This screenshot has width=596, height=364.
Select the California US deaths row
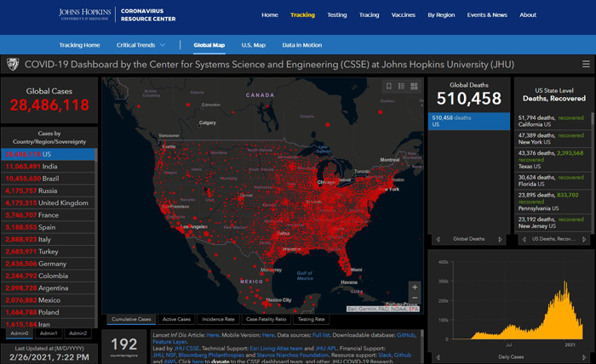[x=553, y=121]
